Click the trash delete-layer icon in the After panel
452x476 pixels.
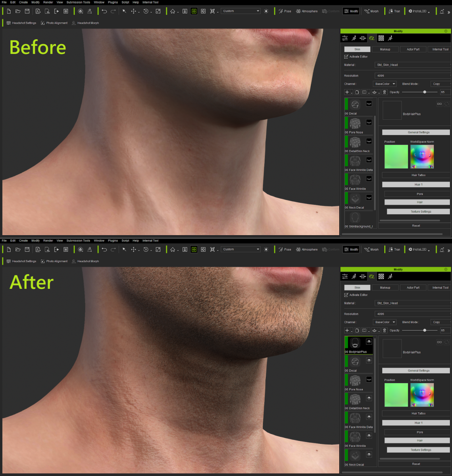point(384,330)
